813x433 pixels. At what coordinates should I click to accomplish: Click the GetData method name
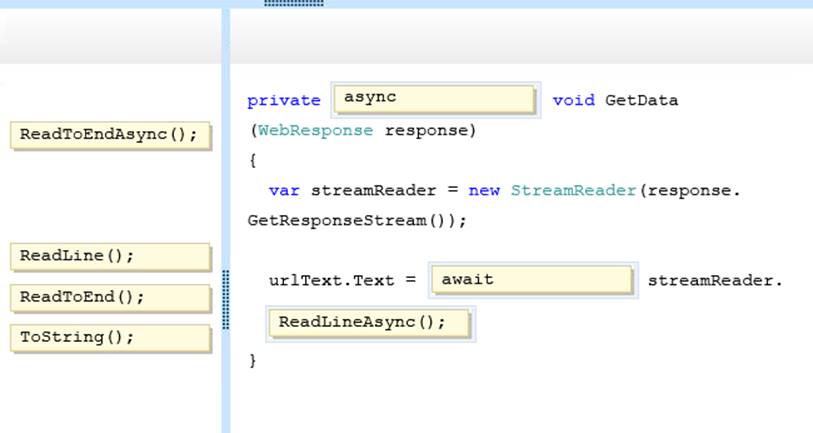pyautogui.click(x=641, y=100)
